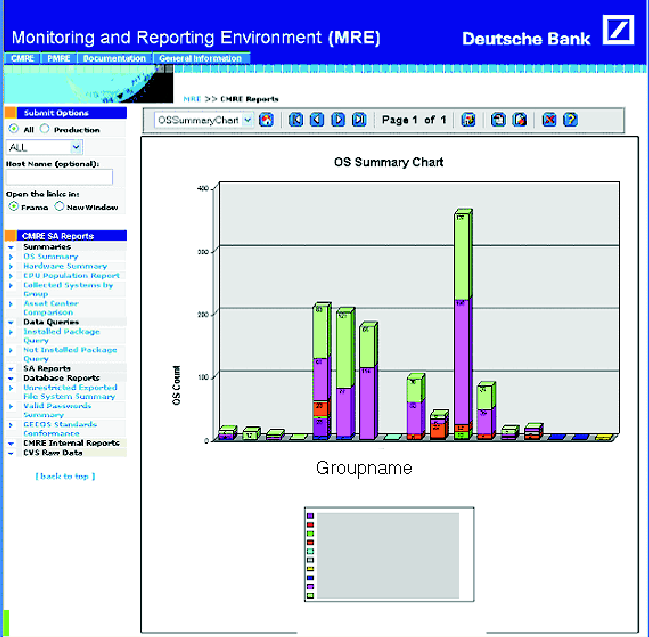Select the Production radio button

45,129
